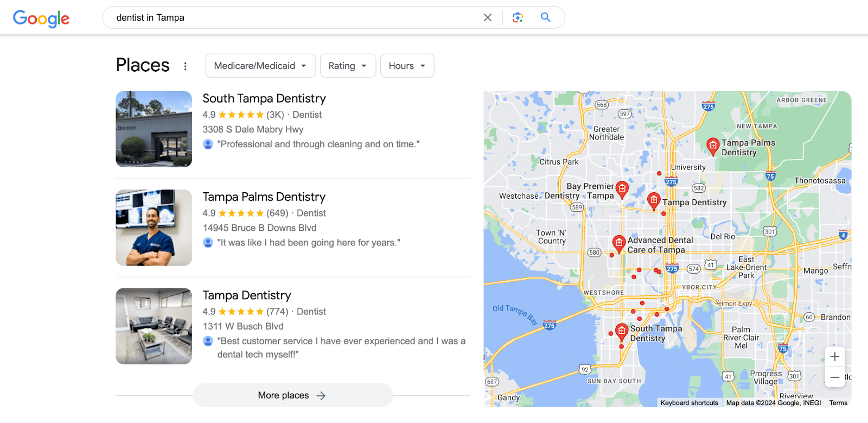Zoom out on the map

[x=835, y=377]
